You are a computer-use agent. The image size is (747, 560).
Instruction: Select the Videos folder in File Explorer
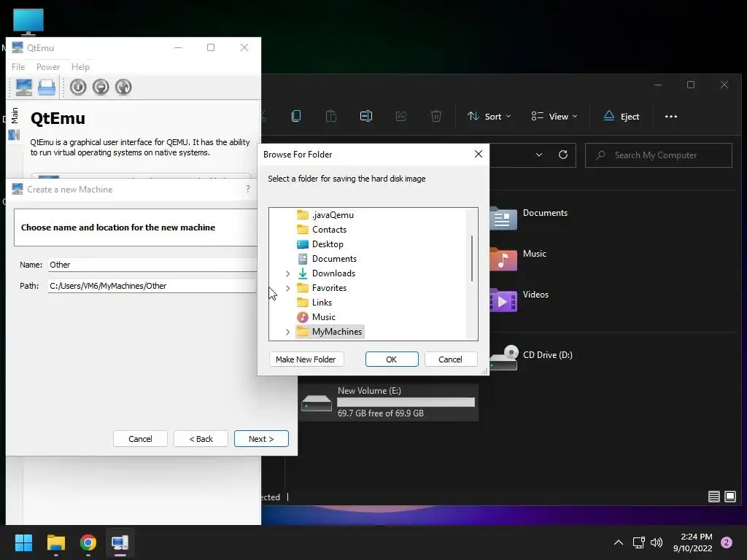pos(519,300)
